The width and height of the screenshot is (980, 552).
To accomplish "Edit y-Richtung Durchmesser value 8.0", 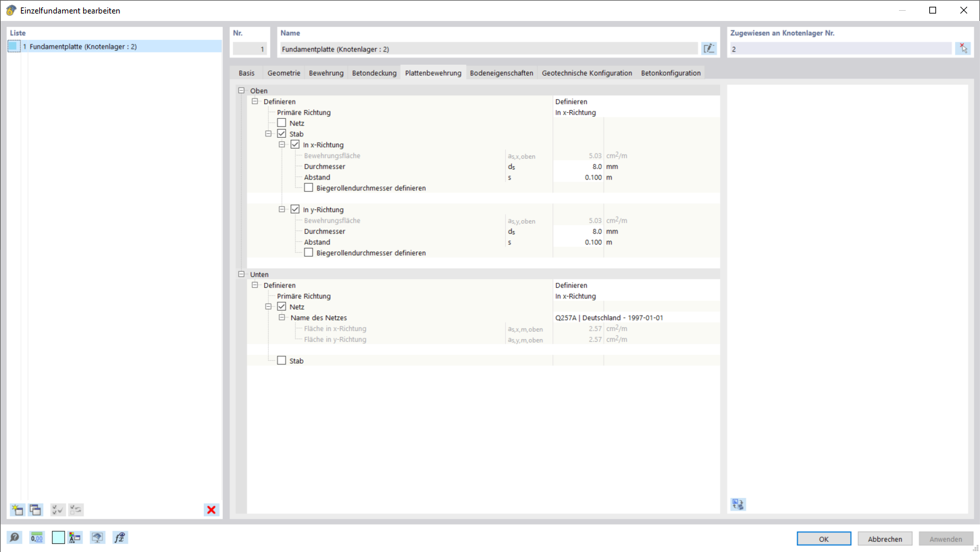I will tap(577, 231).
